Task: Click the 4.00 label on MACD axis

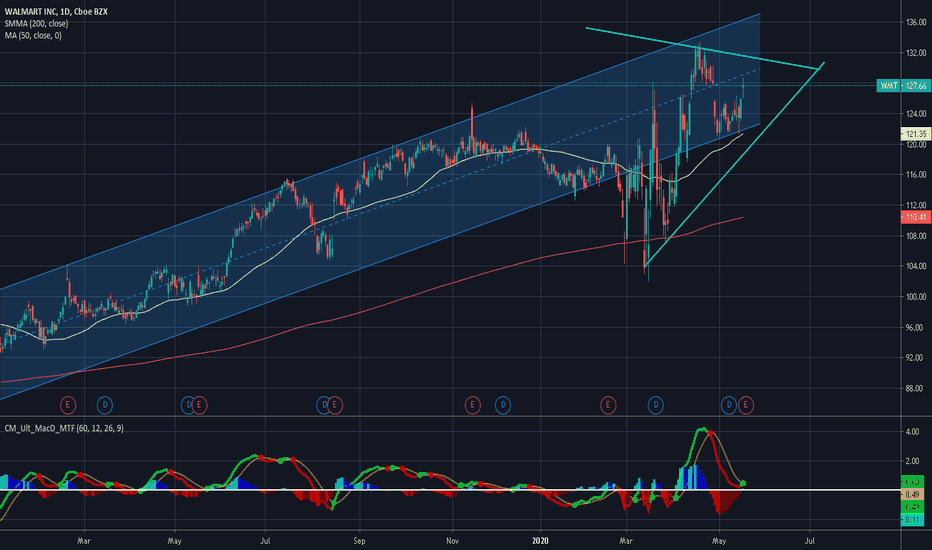Action: (912, 432)
